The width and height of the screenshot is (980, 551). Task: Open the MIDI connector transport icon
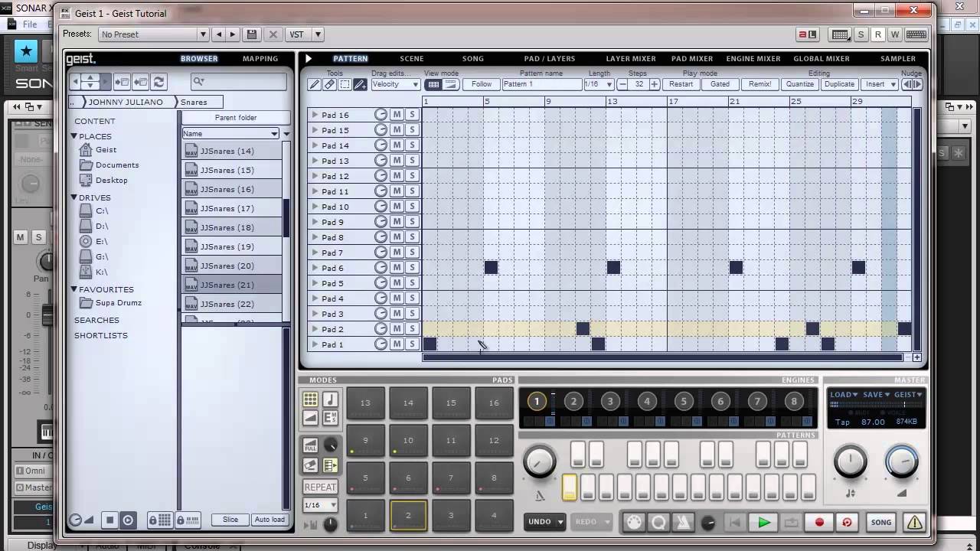point(634,523)
